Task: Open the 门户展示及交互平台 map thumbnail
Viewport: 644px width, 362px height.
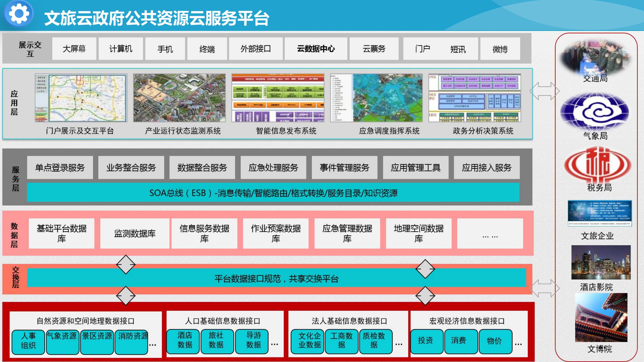Action: [x=81, y=98]
